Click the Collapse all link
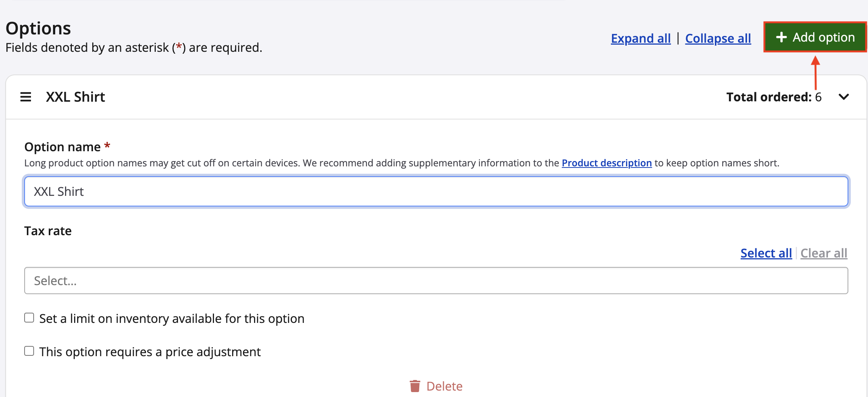 pyautogui.click(x=718, y=39)
